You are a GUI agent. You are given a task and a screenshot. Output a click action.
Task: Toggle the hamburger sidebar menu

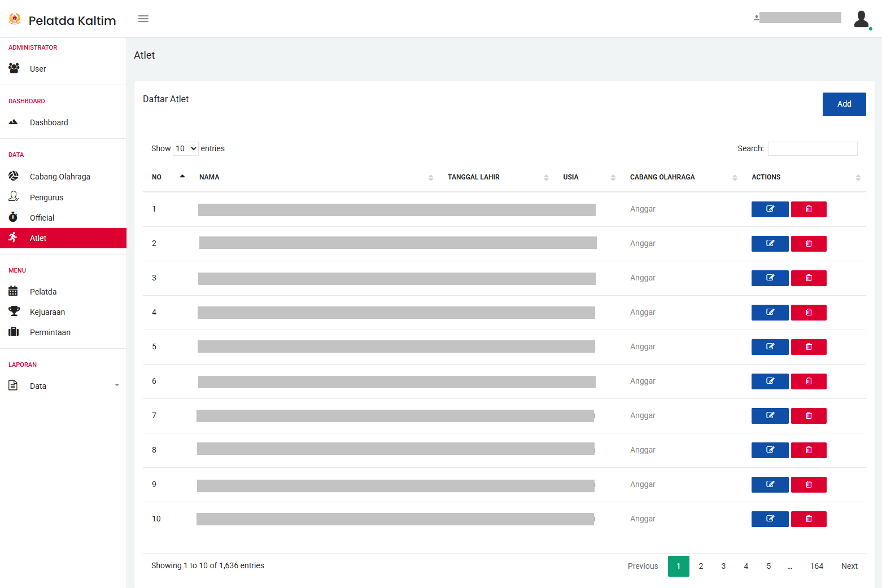tap(143, 19)
